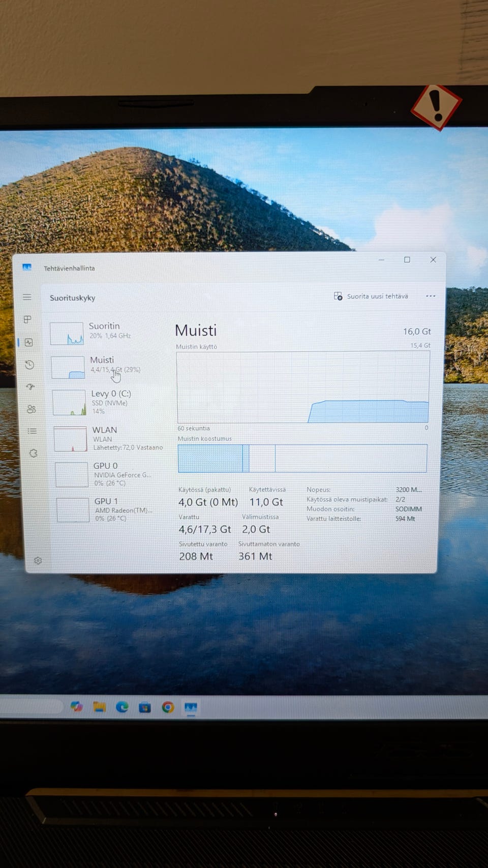
Task: Click the GPU 1 mini graph thumbnail
Action: point(73,510)
